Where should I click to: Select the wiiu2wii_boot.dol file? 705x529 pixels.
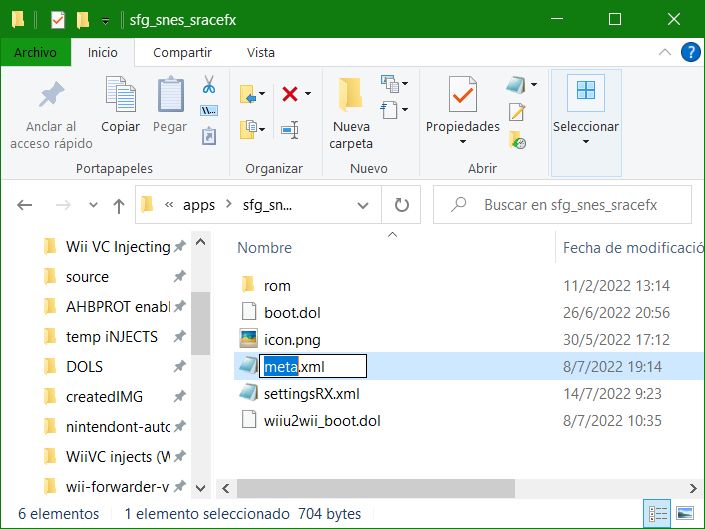(x=322, y=421)
